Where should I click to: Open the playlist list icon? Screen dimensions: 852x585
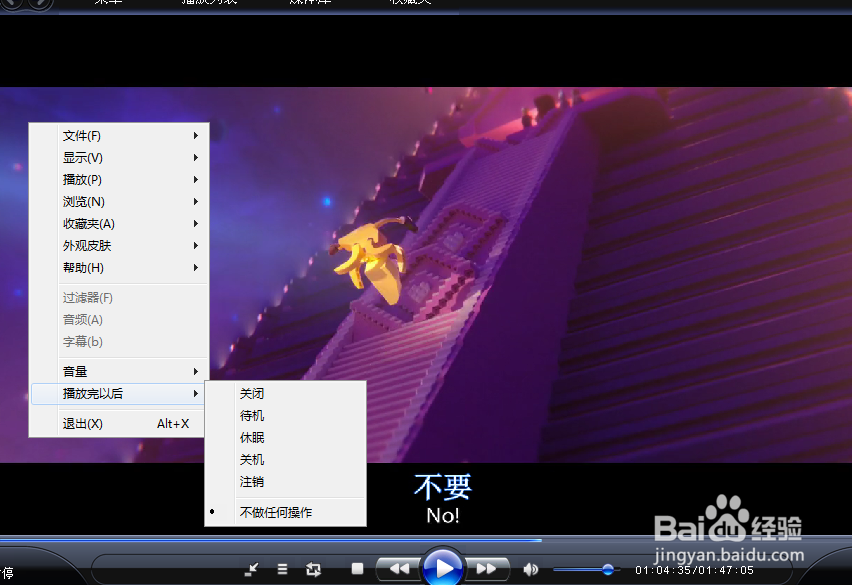pyautogui.click(x=282, y=569)
